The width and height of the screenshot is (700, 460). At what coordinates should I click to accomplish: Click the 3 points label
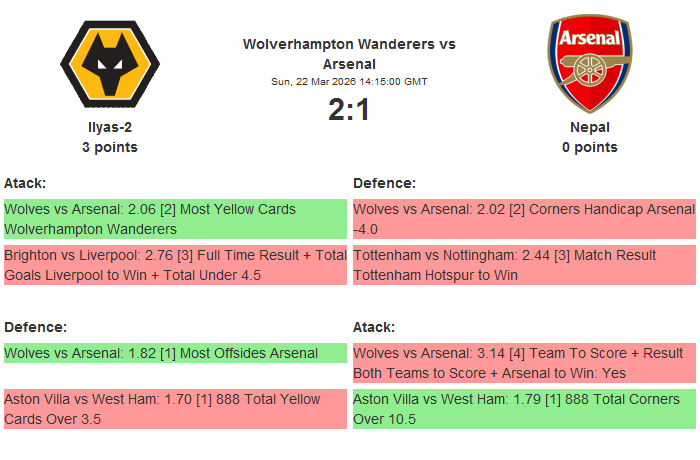(x=110, y=147)
